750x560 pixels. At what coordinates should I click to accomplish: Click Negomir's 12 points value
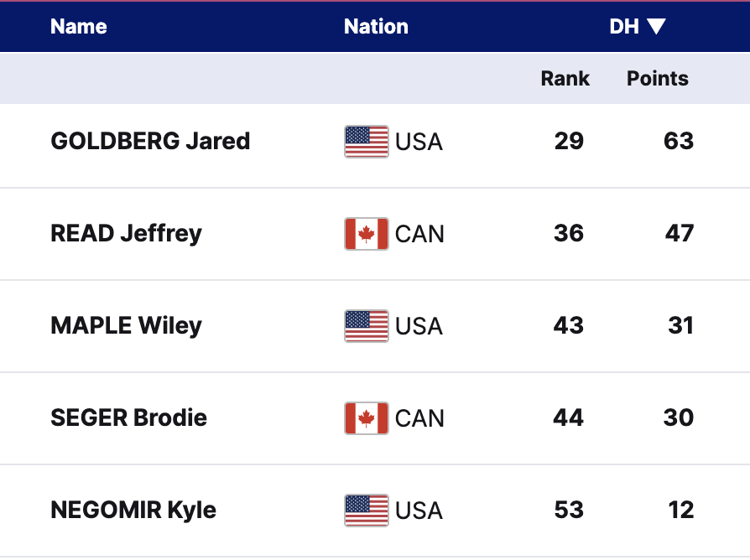[681, 510]
